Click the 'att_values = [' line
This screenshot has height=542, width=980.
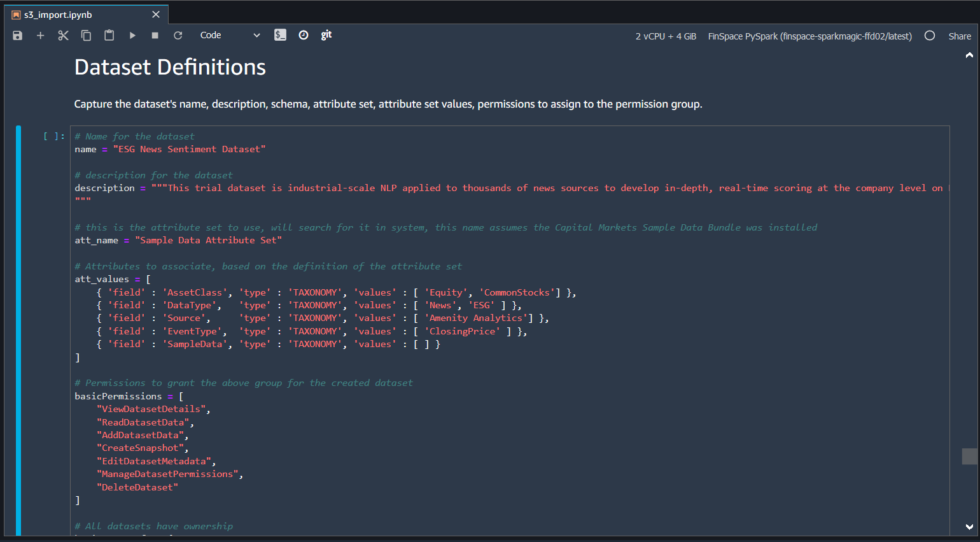(x=113, y=279)
